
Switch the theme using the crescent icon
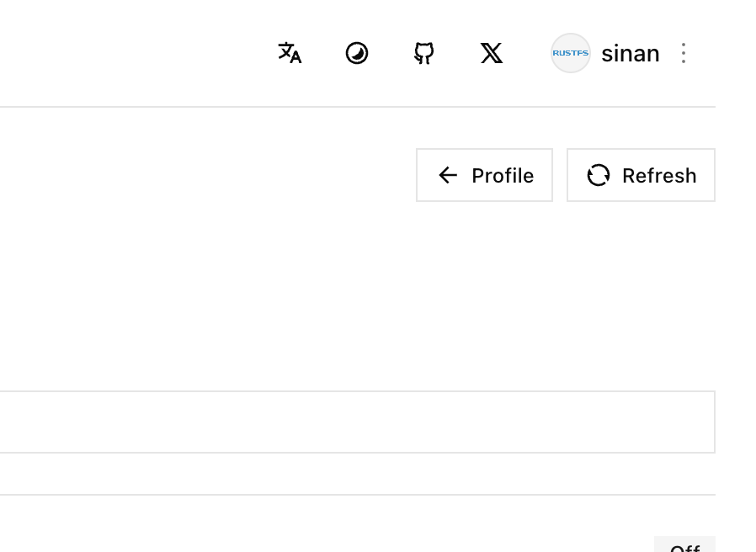click(x=357, y=53)
